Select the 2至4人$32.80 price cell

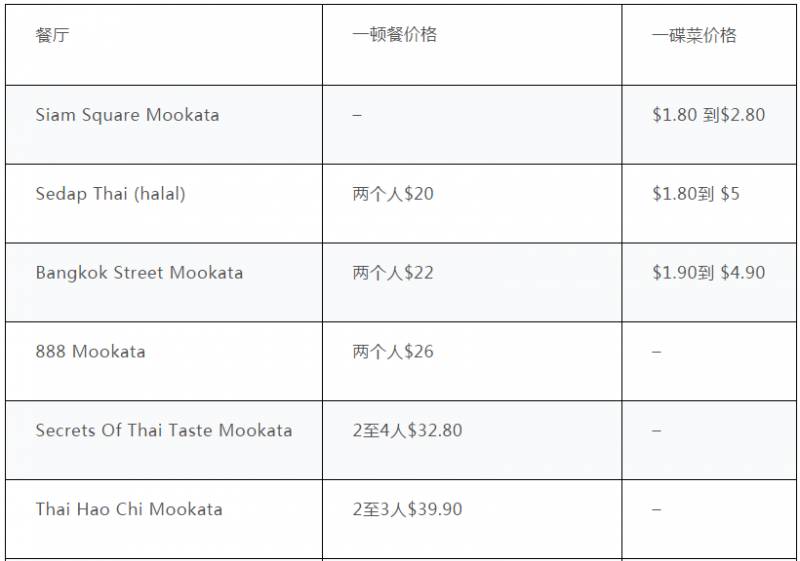pyautogui.click(x=407, y=431)
